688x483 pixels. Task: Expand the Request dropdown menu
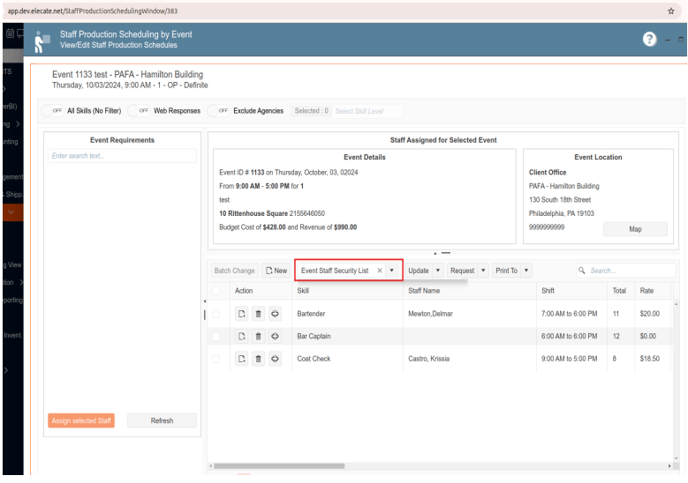(483, 271)
